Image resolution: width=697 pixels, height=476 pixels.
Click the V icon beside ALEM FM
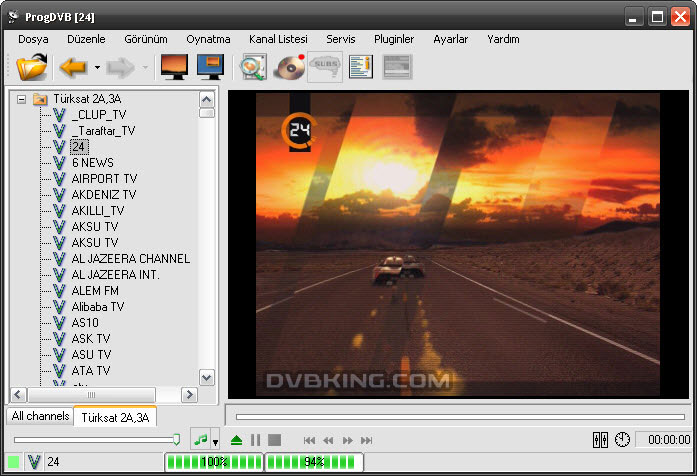click(x=59, y=291)
